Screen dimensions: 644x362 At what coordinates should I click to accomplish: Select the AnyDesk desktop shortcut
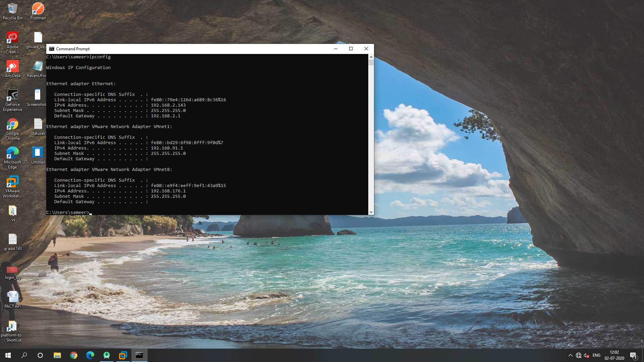pos(12,69)
